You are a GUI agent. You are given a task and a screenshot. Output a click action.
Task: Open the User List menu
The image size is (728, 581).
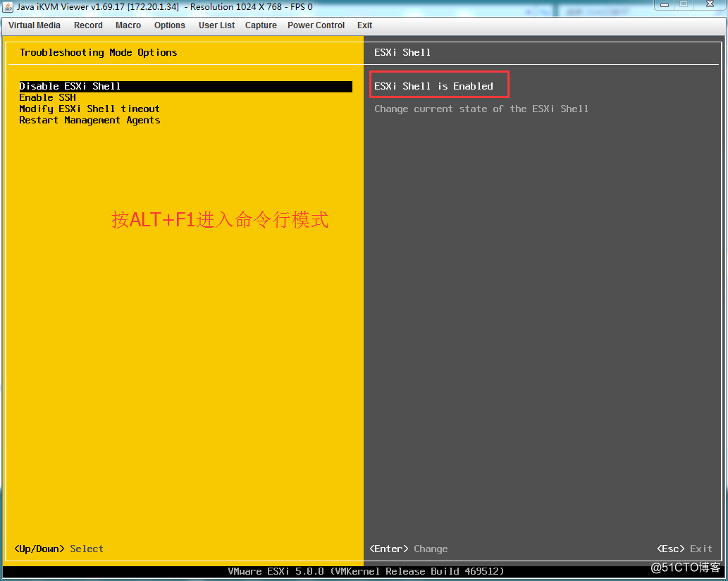(x=216, y=25)
